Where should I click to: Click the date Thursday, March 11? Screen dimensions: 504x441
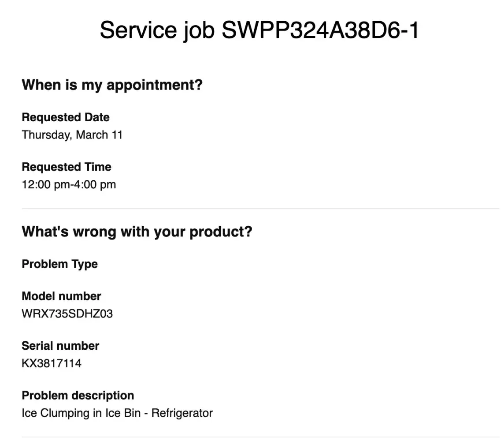point(72,135)
